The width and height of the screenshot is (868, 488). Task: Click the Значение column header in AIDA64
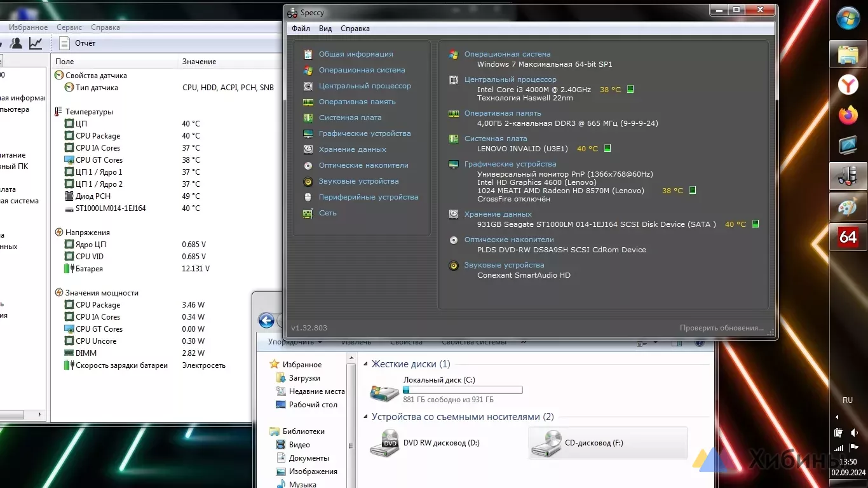200,62
